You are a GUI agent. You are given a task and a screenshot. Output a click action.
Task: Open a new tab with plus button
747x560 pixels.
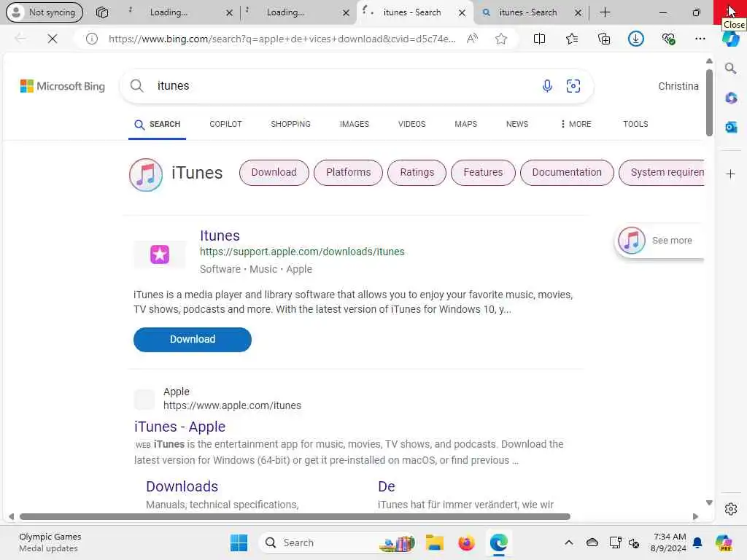point(605,12)
